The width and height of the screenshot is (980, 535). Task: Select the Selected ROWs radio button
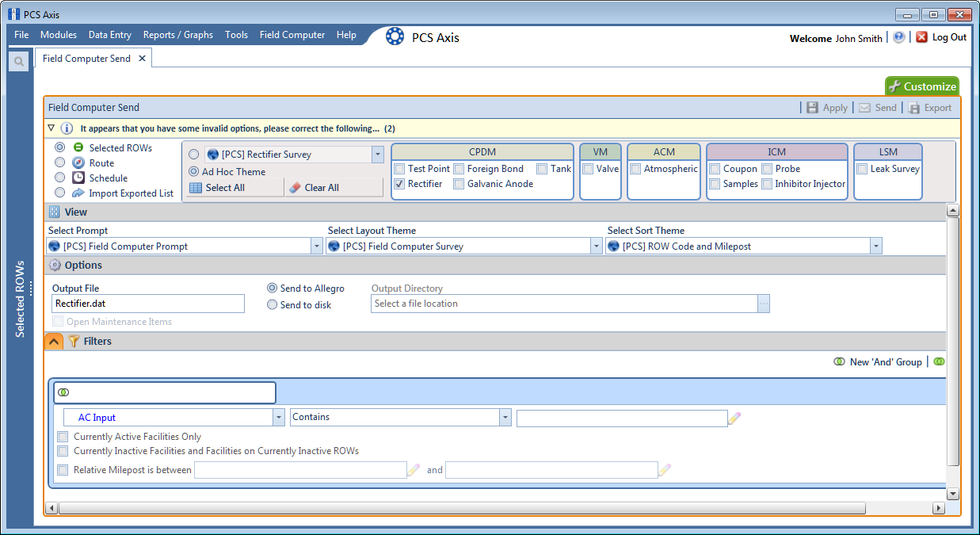click(x=60, y=147)
